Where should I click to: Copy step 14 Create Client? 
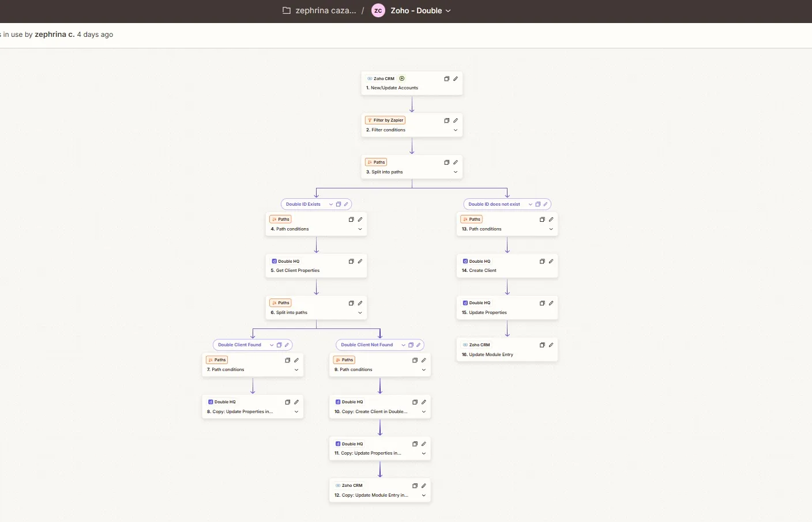tap(542, 262)
